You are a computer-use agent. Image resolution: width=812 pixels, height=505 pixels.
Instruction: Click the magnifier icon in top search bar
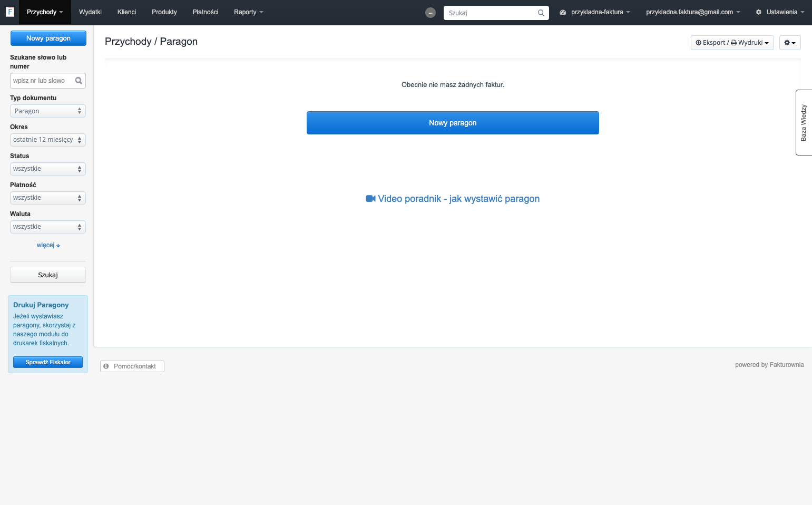[x=541, y=13]
